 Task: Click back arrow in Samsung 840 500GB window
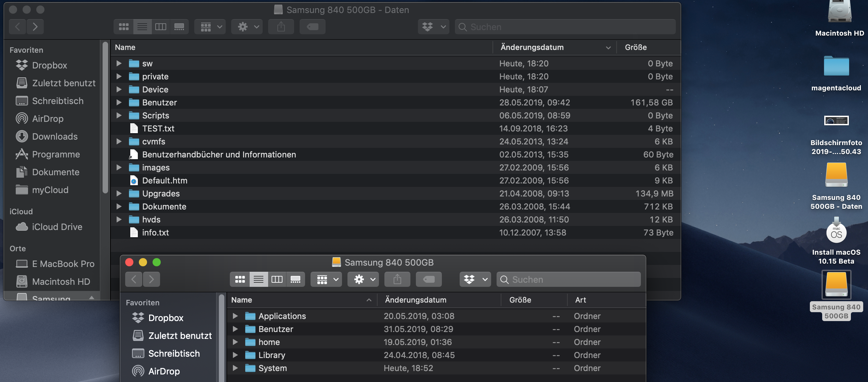(x=134, y=280)
